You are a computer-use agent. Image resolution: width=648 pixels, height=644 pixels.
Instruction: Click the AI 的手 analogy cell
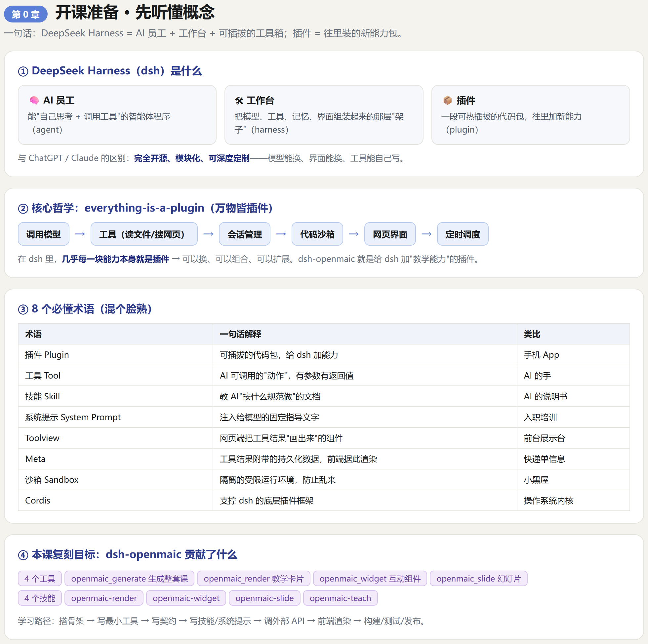(x=574, y=376)
